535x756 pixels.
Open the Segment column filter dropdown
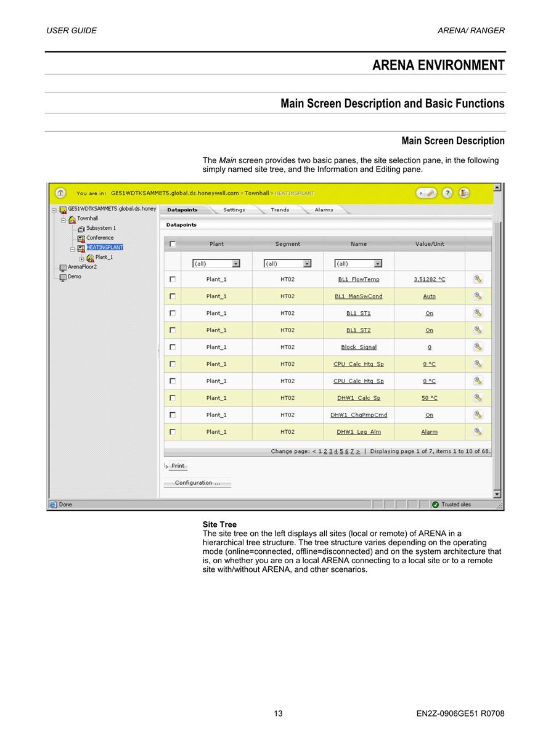287,263
